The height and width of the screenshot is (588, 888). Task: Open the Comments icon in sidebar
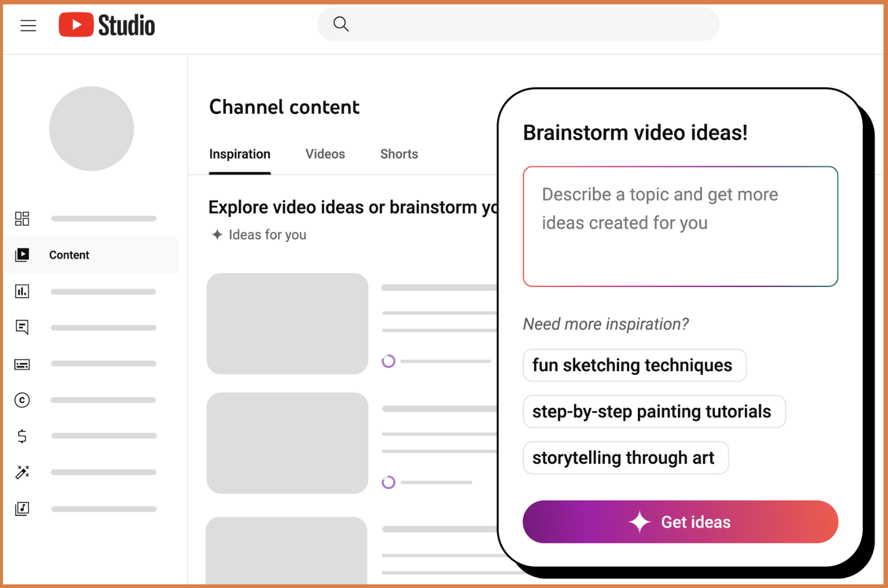pos(22,327)
